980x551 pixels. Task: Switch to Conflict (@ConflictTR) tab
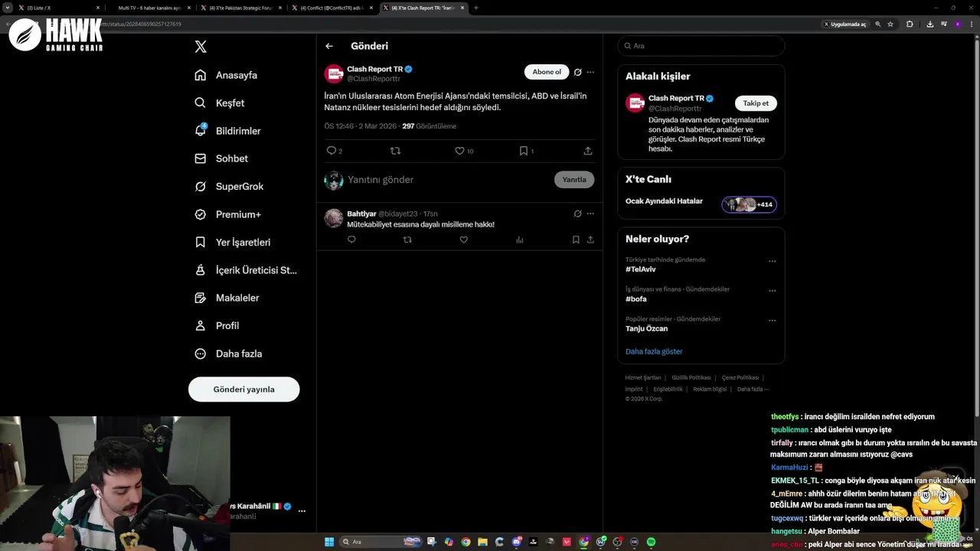coord(333,8)
